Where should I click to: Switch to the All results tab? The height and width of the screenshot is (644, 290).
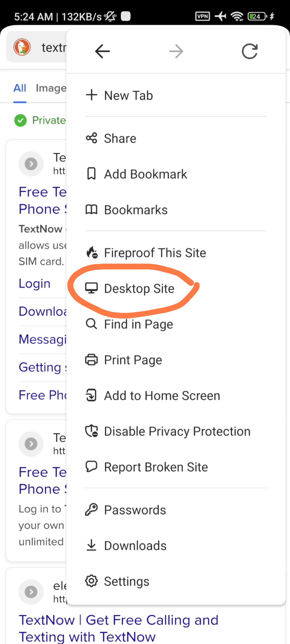[20, 88]
